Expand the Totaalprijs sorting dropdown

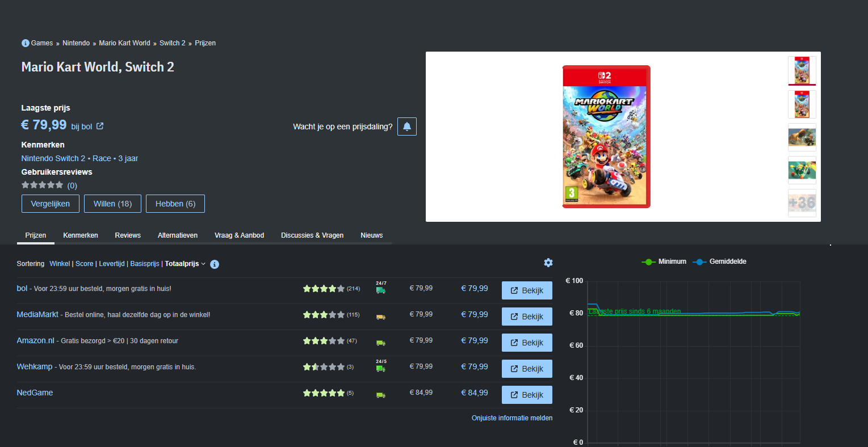[186, 264]
